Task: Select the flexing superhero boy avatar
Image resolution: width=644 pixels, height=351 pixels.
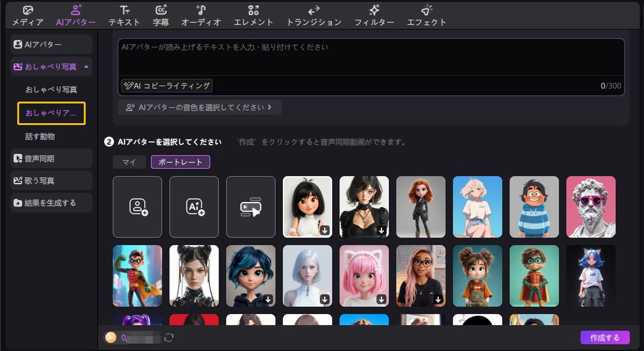Action: pos(137,276)
